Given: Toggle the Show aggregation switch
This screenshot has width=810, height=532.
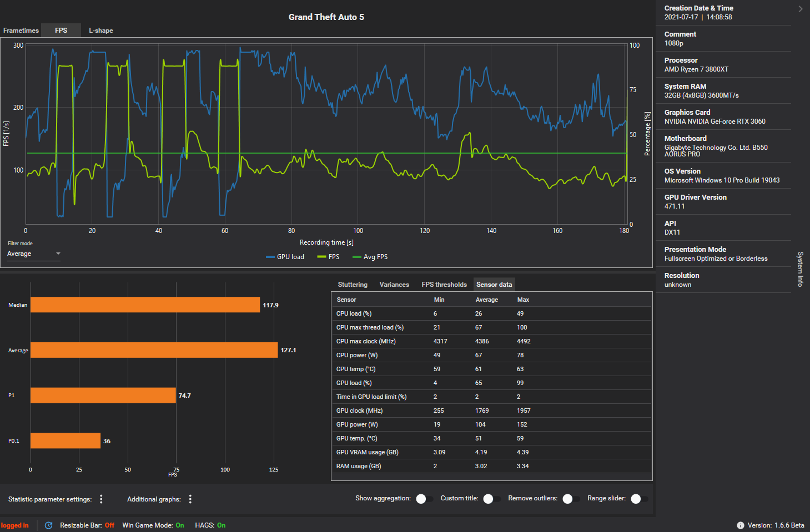Looking at the screenshot, I should tap(425, 499).
